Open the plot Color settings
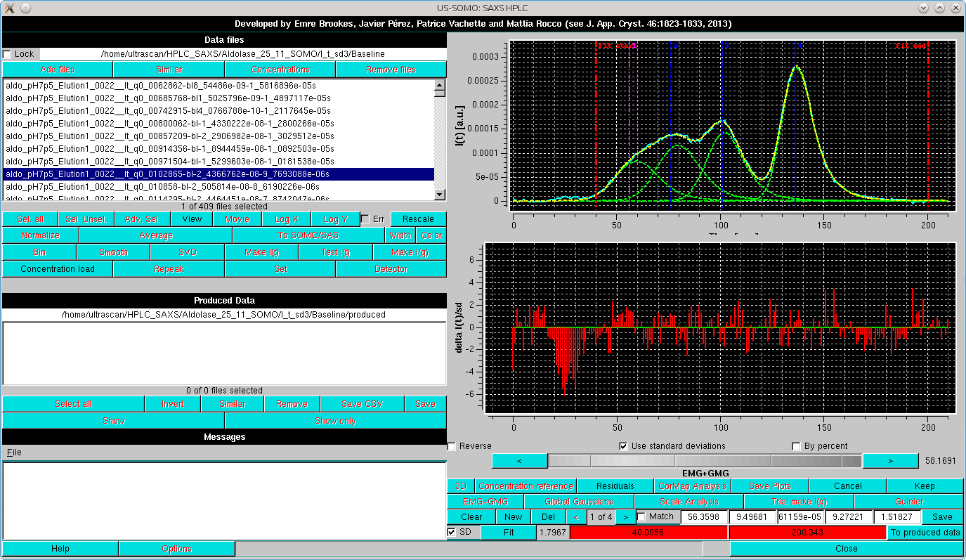Screen dimensions: 966x560 [431, 235]
